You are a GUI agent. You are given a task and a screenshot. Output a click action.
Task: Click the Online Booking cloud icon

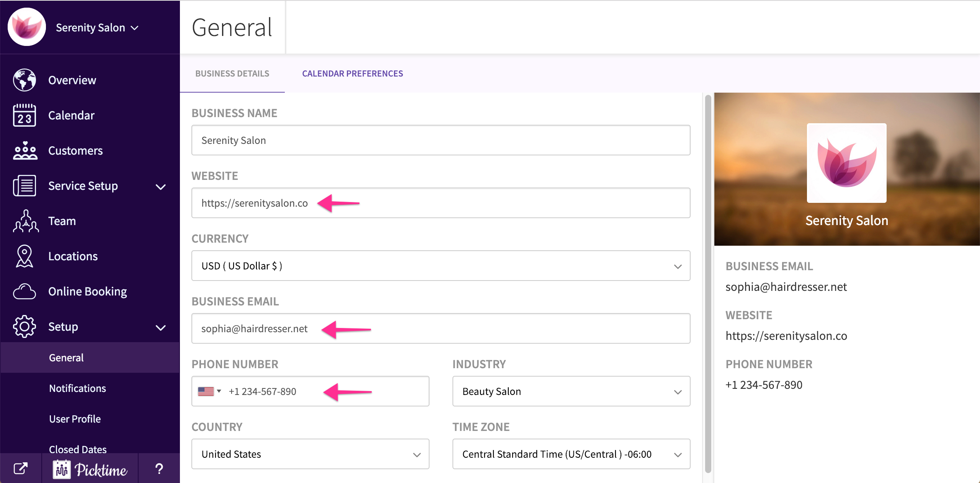tap(24, 291)
